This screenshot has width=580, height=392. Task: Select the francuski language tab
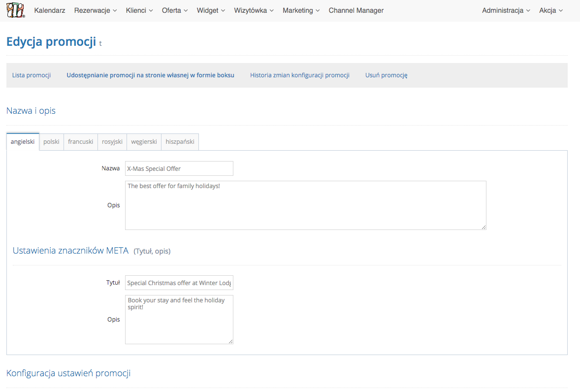[81, 142]
